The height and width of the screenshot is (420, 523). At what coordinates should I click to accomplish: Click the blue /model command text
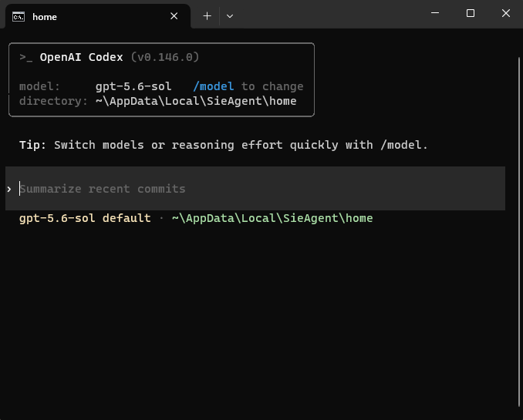pos(214,86)
